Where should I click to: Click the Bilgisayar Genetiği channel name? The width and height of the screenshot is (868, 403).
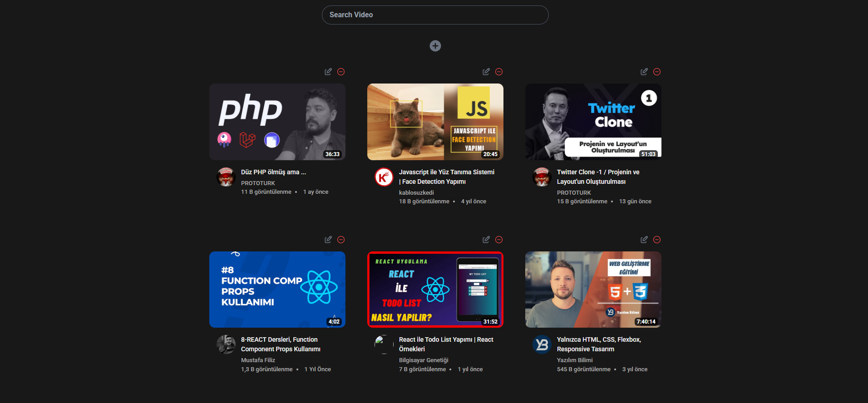tap(424, 360)
